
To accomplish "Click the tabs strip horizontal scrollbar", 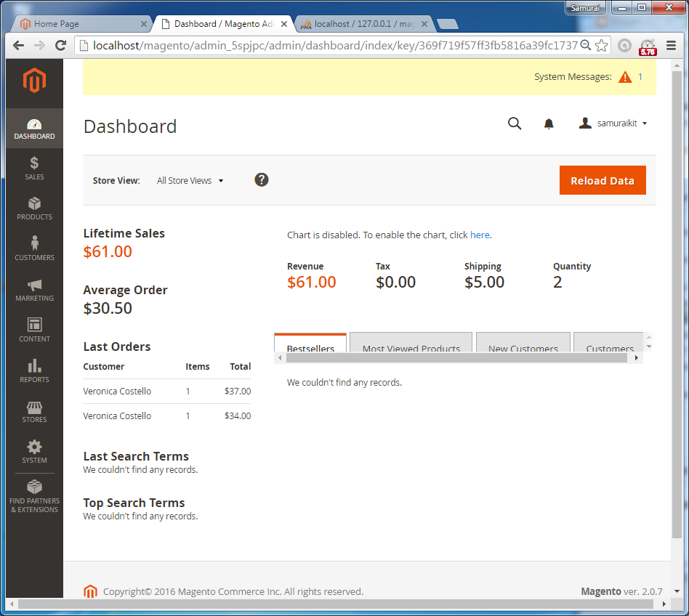I will coord(456,358).
